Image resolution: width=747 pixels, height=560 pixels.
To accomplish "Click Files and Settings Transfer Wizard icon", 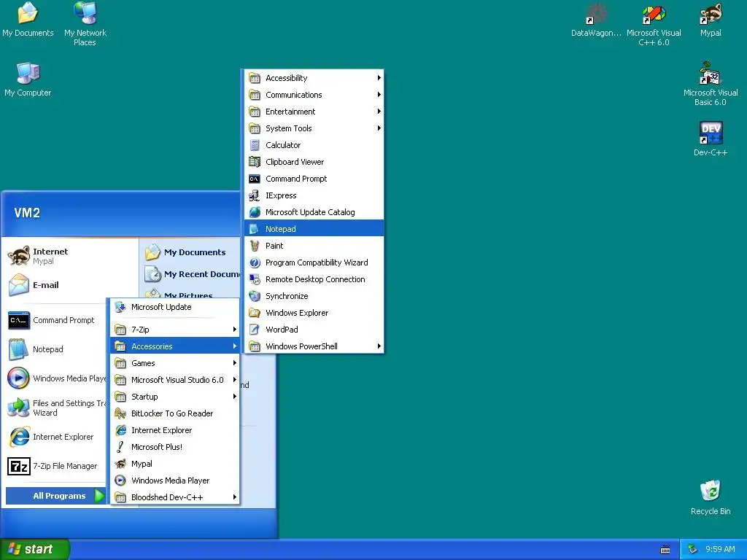I will tap(19, 408).
